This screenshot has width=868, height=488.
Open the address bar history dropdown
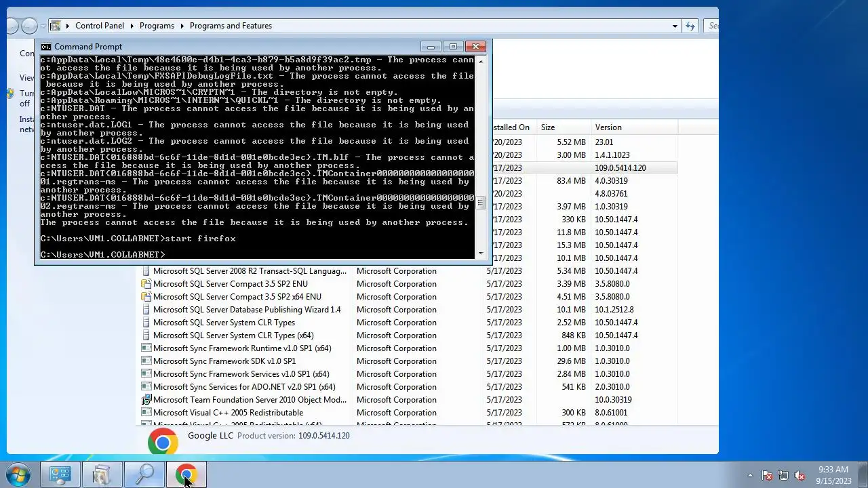675,26
